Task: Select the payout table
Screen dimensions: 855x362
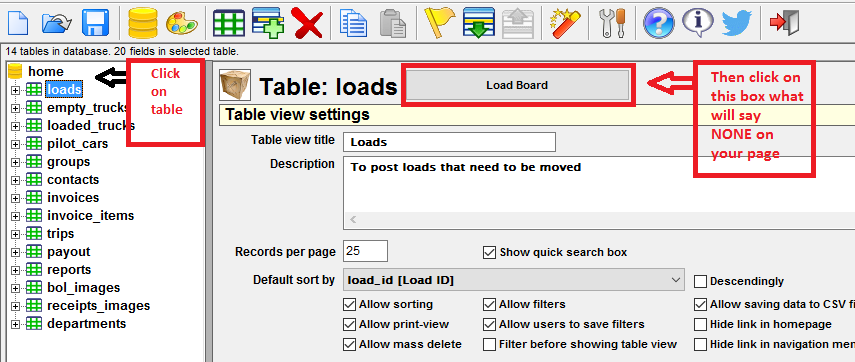Action: 69,252
